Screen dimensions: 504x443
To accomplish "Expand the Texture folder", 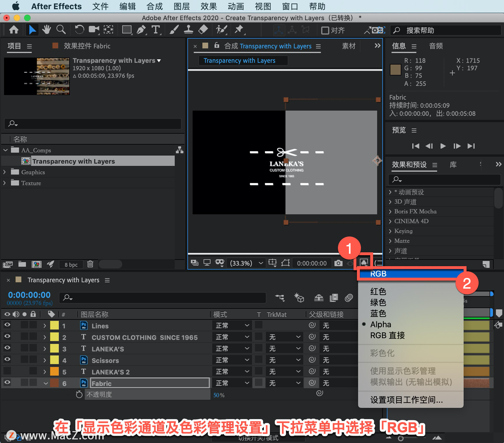I will pyautogui.click(x=5, y=183).
